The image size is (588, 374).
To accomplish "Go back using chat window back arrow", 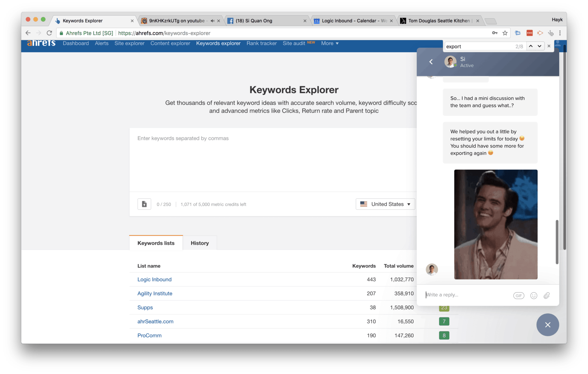I will coord(431,62).
